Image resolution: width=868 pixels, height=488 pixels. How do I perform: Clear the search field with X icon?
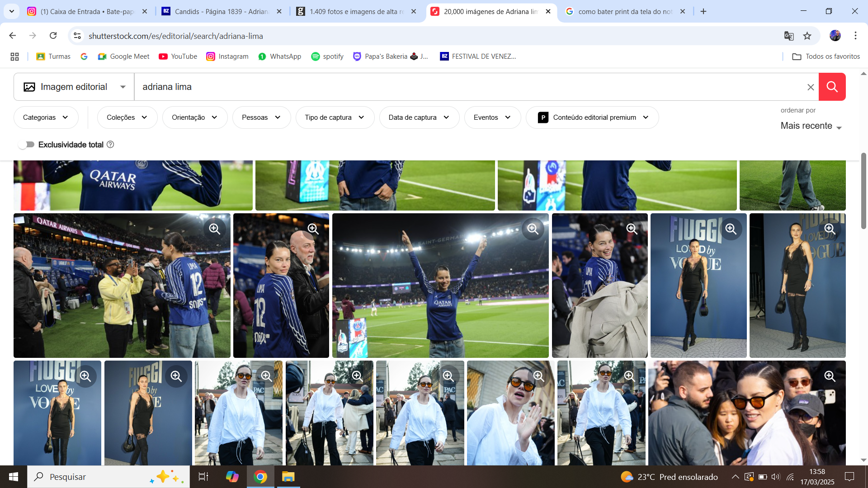(x=811, y=87)
